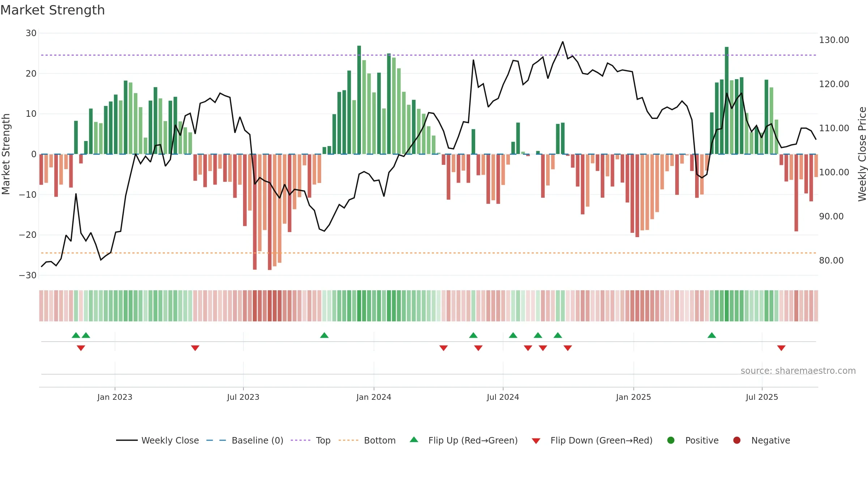Click the Jul 2024 axis label
Viewport: 868px width, 488px height.
[x=503, y=397]
